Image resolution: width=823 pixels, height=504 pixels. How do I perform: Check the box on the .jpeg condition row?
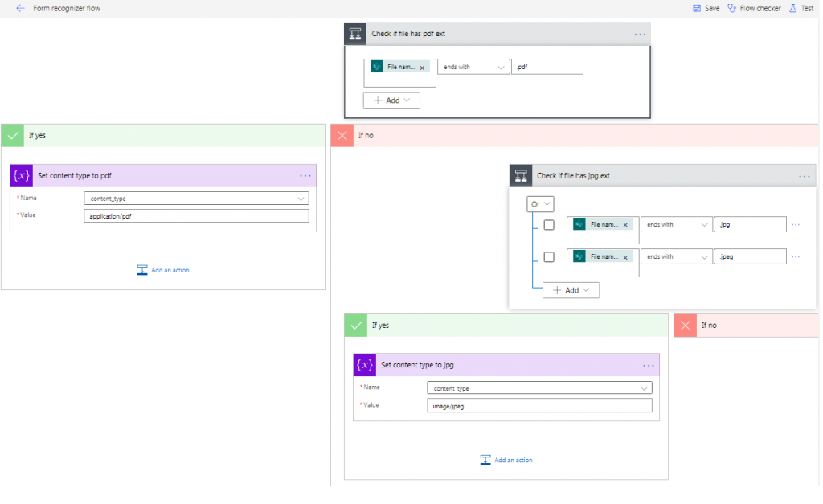[550, 256]
